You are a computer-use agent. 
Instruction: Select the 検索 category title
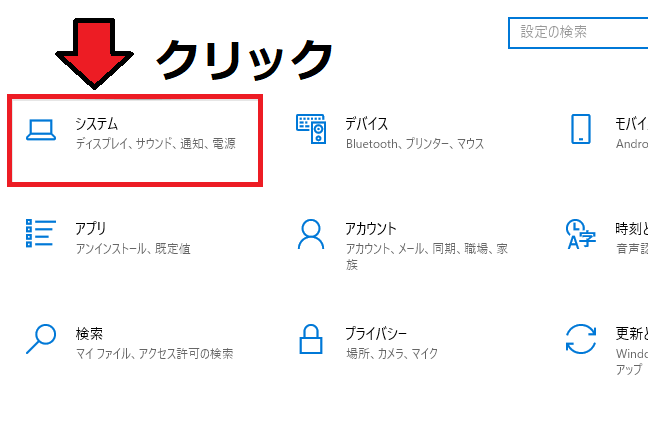point(89,333)
